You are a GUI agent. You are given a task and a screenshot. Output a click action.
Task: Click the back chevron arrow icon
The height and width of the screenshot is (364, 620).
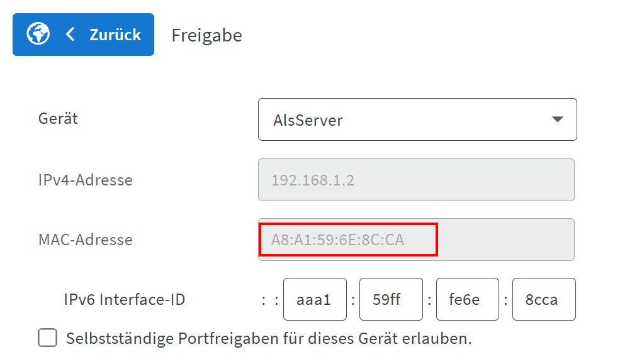70,35
